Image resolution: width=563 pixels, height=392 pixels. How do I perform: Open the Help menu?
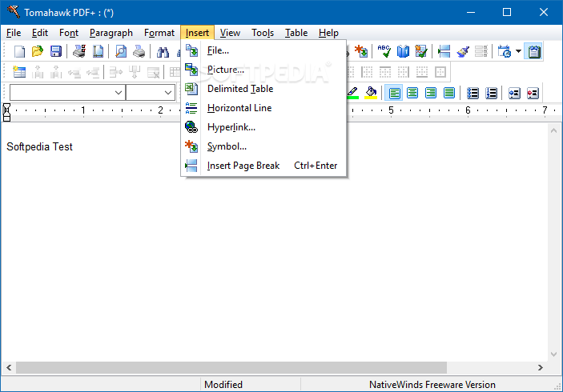point(328,33)
